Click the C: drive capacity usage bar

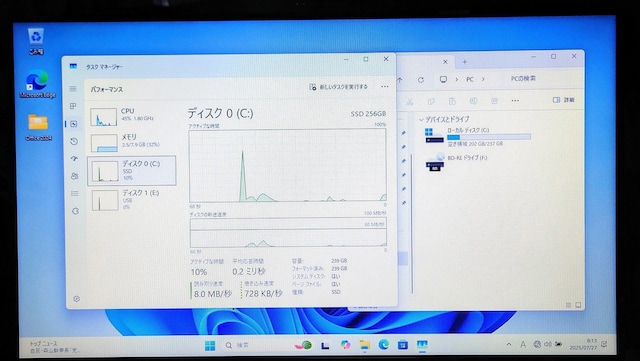489,137
